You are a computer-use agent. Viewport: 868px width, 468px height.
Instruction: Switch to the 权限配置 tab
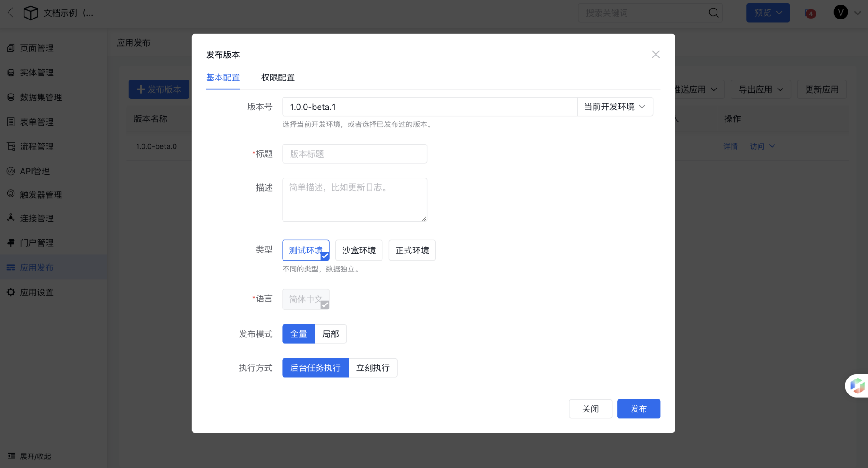(278, 78)
